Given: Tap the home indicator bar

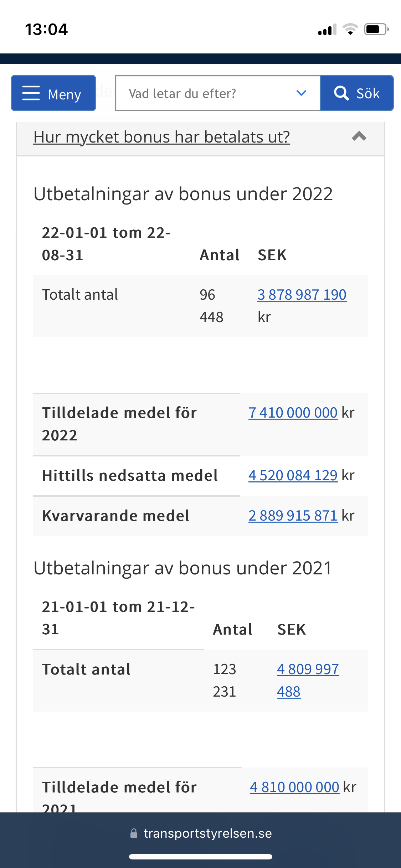Looking at the screenshot, I should coord(201,857).
